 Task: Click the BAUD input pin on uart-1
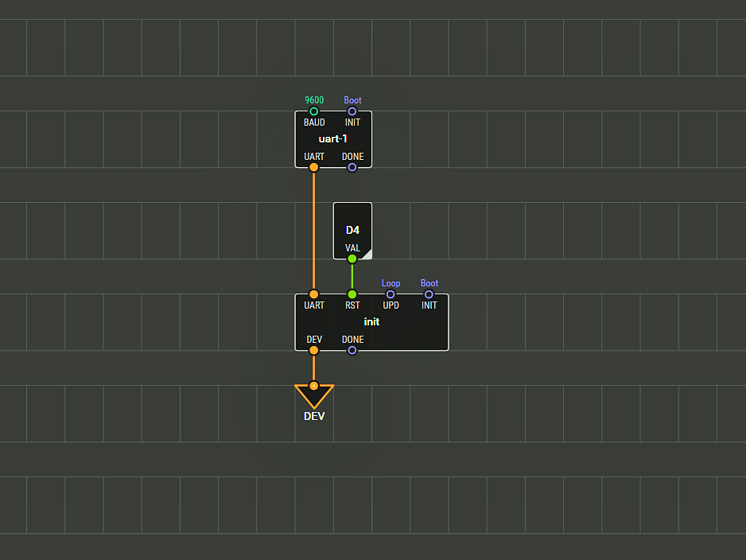click(313, 111)
